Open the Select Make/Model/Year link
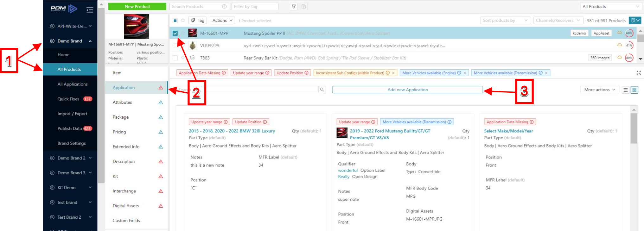This screenshot has width=644, height=231. pos(508,131)
